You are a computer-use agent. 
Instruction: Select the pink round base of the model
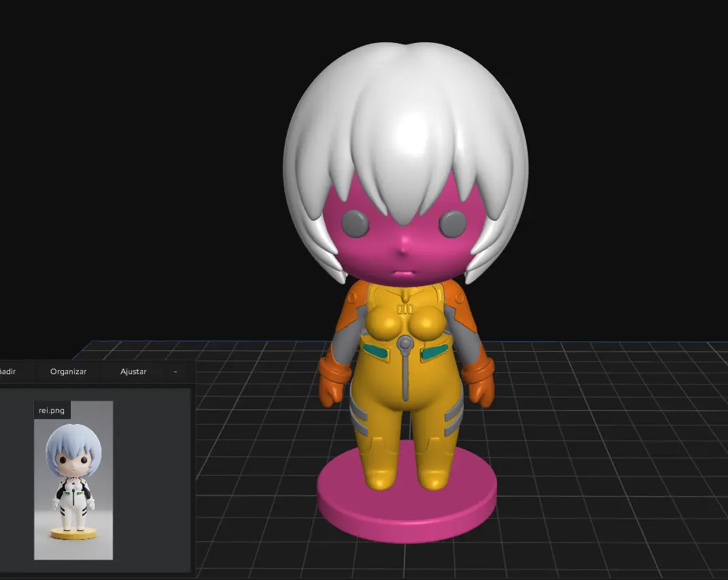(407, 506)
